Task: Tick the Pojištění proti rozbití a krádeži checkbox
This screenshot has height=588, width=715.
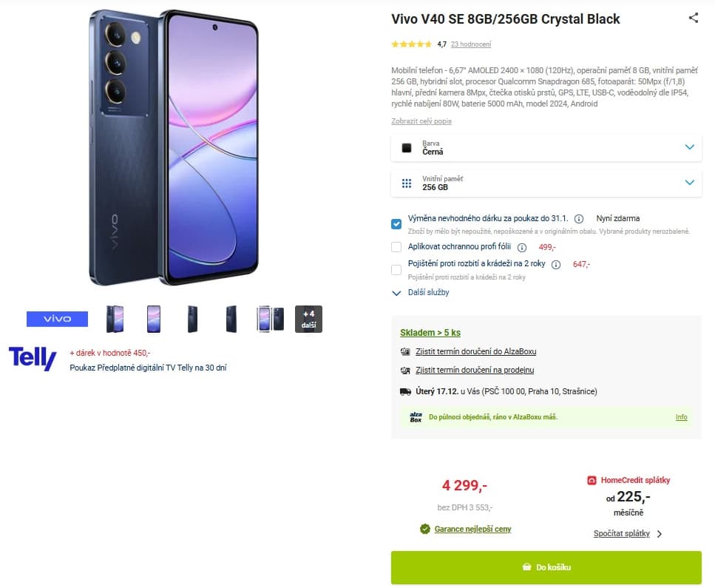Action: pyautogui.click(x=396, y=269)
